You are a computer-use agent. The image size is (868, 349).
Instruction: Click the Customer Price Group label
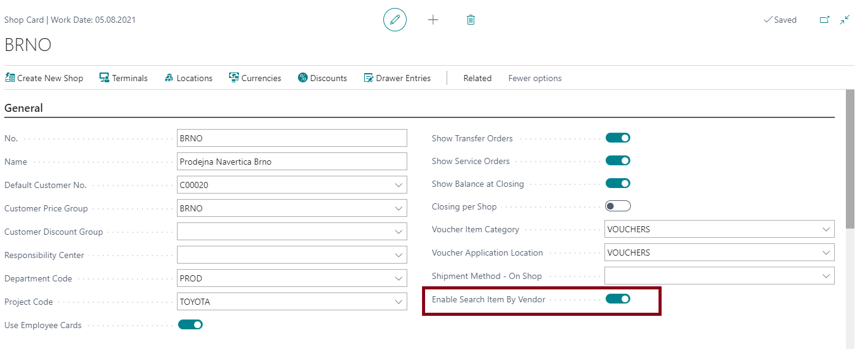coord(46,208)
